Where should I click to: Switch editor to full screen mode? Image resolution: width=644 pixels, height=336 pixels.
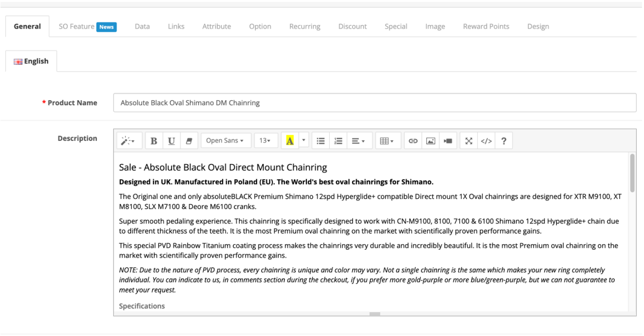coord(469,141)
